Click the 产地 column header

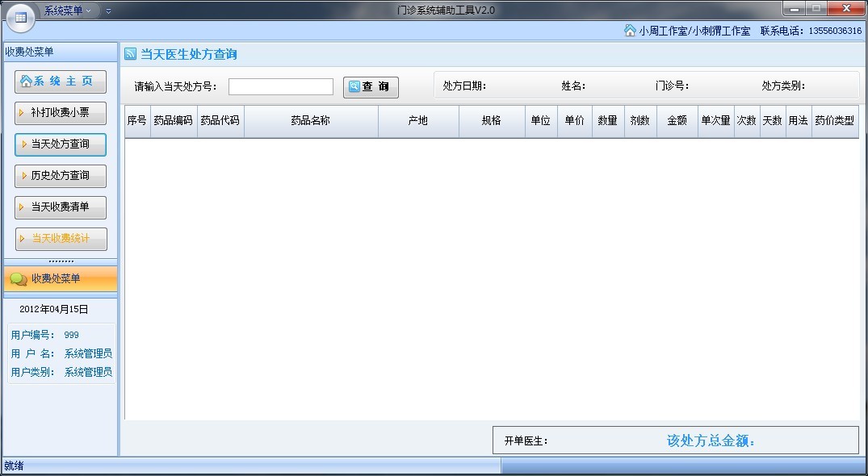pyautogui.click(x=418, y=120)
